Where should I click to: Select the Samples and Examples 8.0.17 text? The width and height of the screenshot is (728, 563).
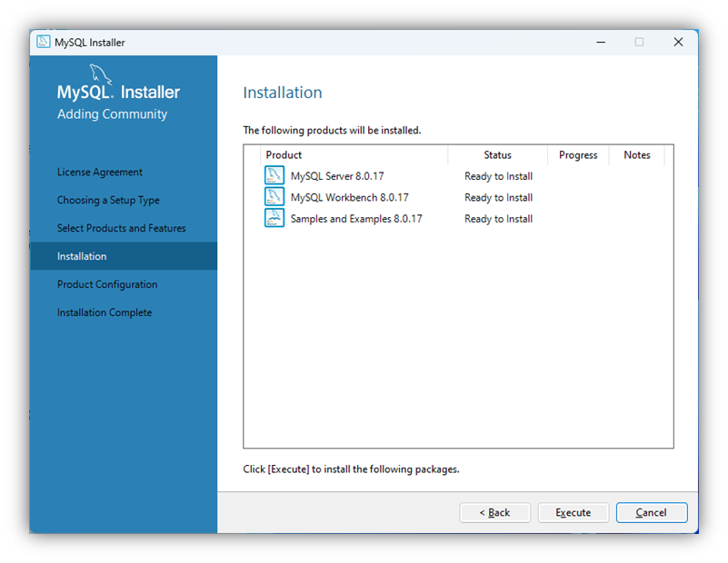point(356,219)
